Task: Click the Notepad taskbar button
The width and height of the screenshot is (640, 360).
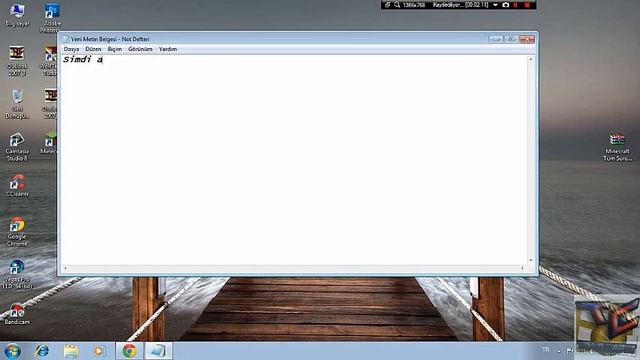Action: (x=158, y=351)
